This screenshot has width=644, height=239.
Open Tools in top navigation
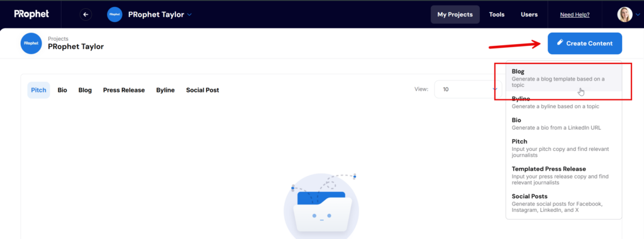pos(497,14)
